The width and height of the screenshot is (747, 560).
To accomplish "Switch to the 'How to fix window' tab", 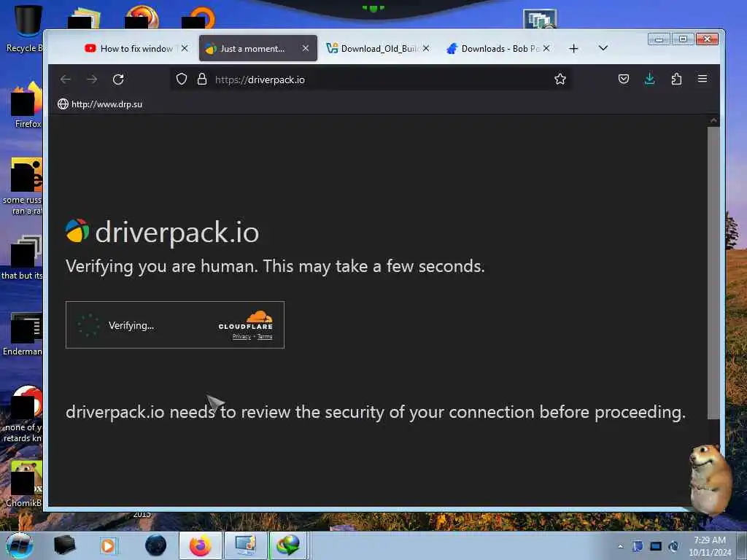I will tap(136, 49).
